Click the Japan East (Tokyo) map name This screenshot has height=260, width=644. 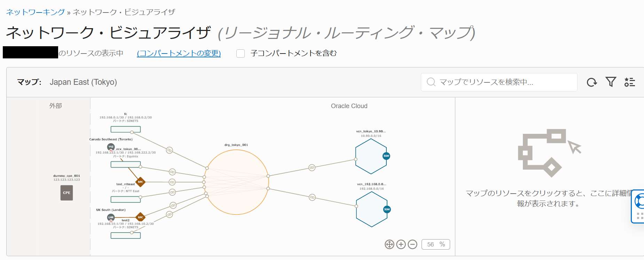coord(83,82)
